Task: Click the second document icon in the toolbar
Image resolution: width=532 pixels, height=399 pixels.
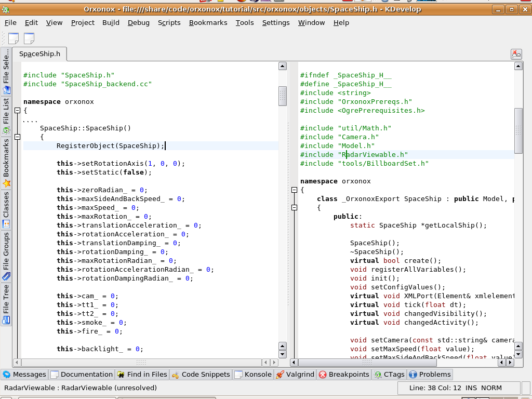Action: pyautogui.click(x=29, y=38)
